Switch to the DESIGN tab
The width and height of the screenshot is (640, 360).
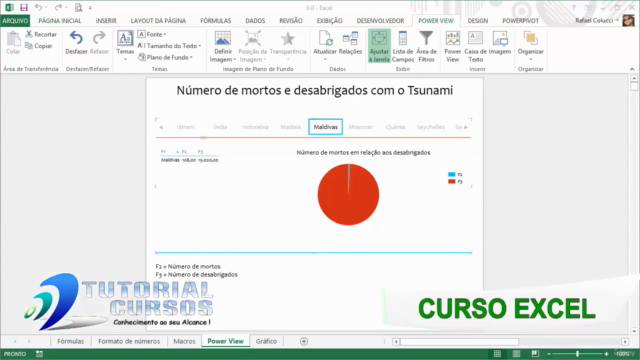pos(478,20)
